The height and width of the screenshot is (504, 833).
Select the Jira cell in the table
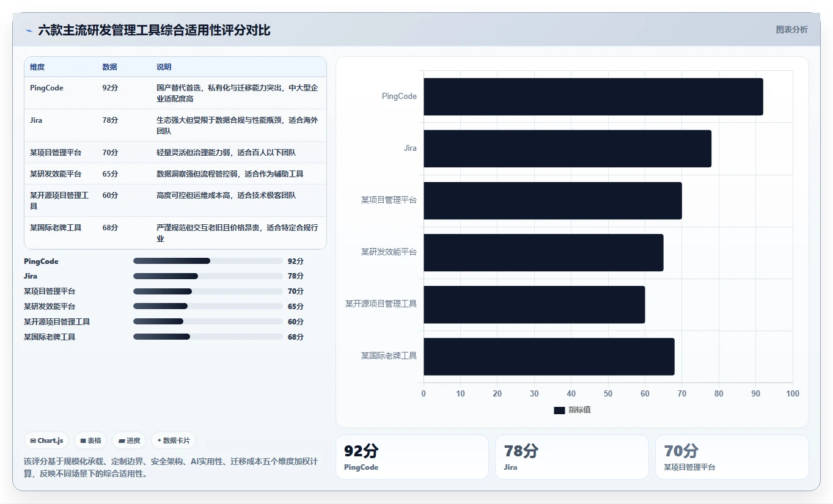pyautogui.click(x=36, y=120)
